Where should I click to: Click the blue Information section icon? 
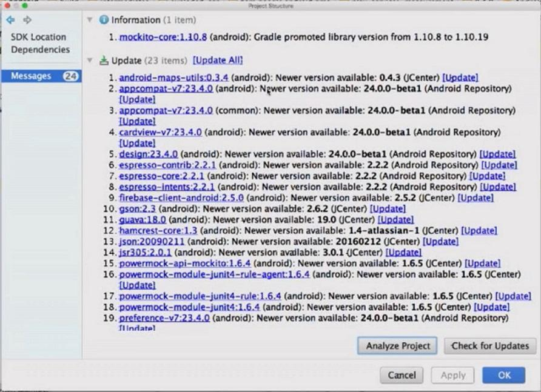tap(104, 19)
